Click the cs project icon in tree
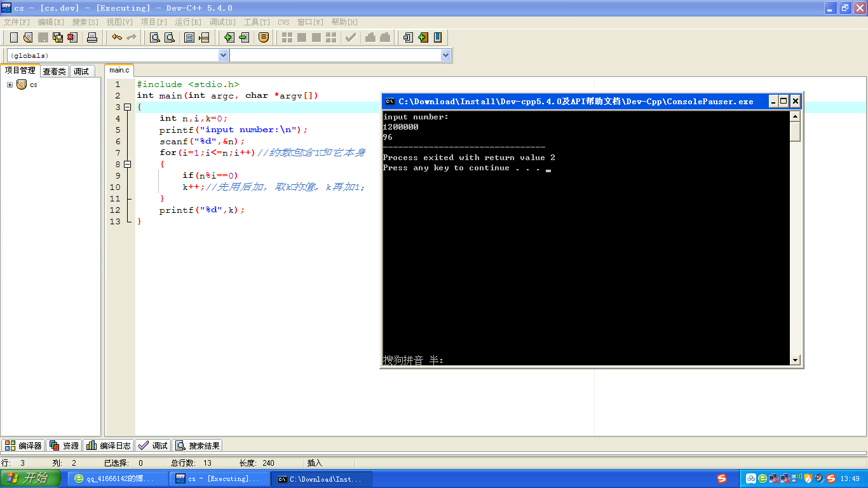868x488 pixels. point(22,85)
